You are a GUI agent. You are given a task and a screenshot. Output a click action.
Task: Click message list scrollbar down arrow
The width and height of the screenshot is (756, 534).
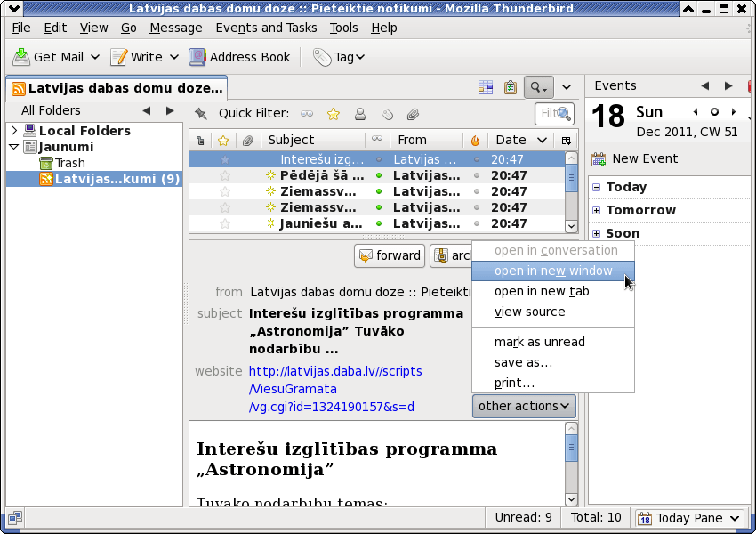pos(571,226)
